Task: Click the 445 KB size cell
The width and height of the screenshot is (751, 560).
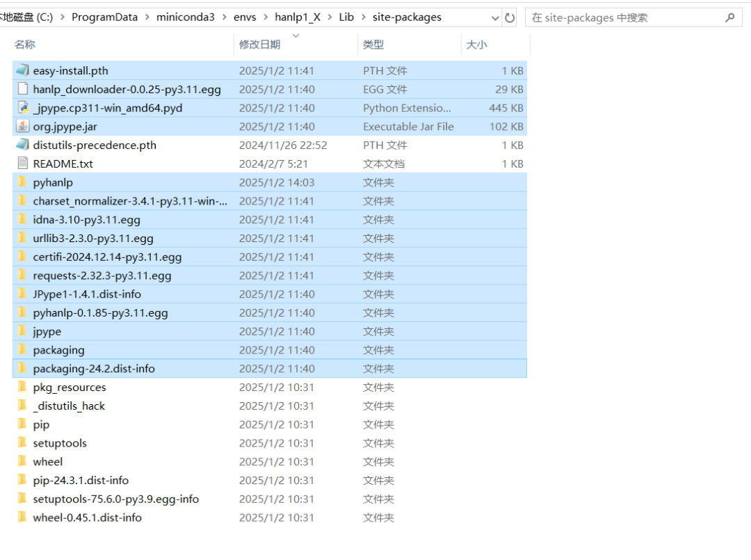Action: click(x=506, y=109)
